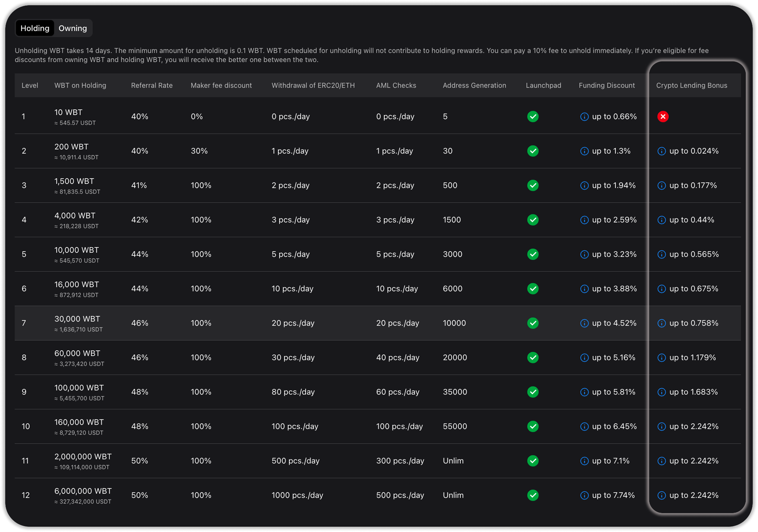Screen dimensions: 758x532
Task: Click Launchpad checkmark in 6,000,000 WBT row
Action: coord(533,495)
